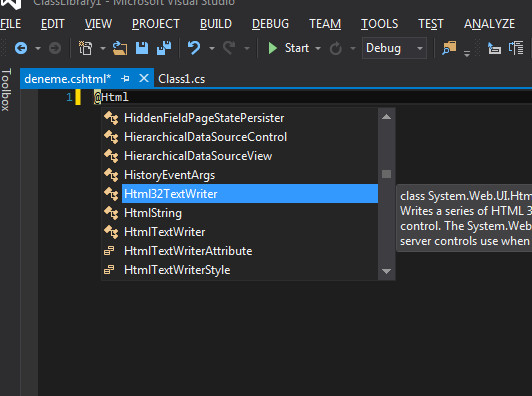Open the Debug configuration combo box
This screenshot has height=396, width=532.
pos(394,48)
